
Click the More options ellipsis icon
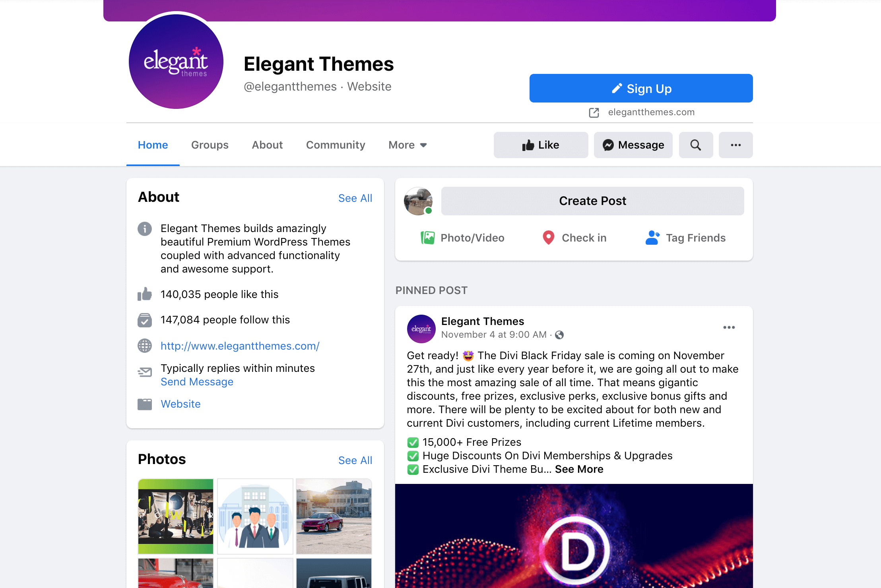(x=735, y=145)
